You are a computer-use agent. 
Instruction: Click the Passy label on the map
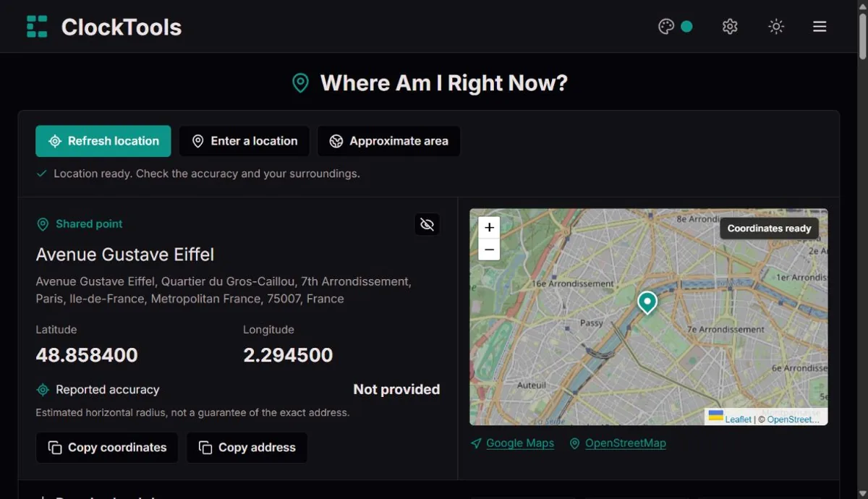click(x=592, y=323)
